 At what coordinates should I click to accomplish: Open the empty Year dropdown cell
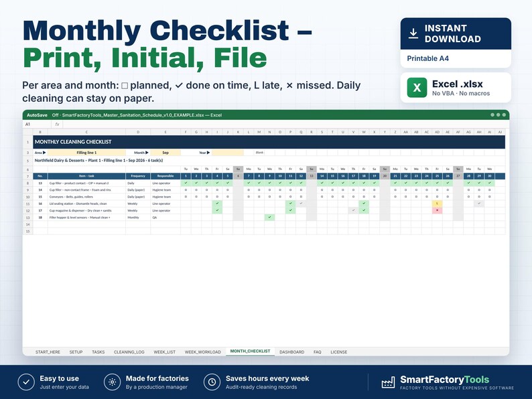228,153
